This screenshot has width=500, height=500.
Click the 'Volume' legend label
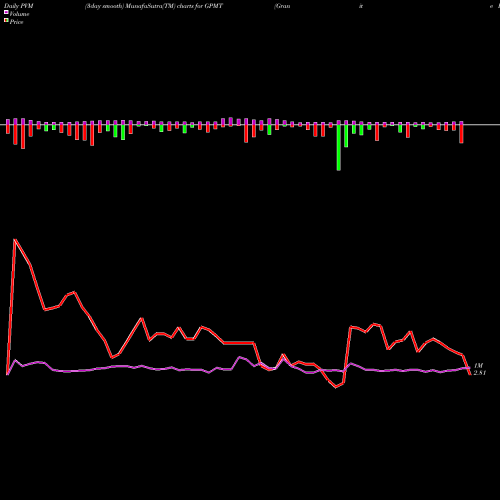click(x=19, y=14)
